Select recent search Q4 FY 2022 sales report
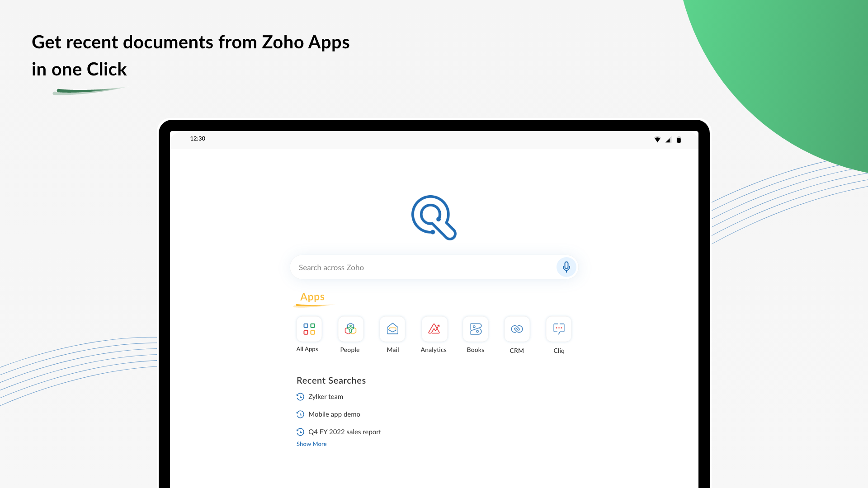This screenshot has height=488, width=868. (x=344, y=432)
